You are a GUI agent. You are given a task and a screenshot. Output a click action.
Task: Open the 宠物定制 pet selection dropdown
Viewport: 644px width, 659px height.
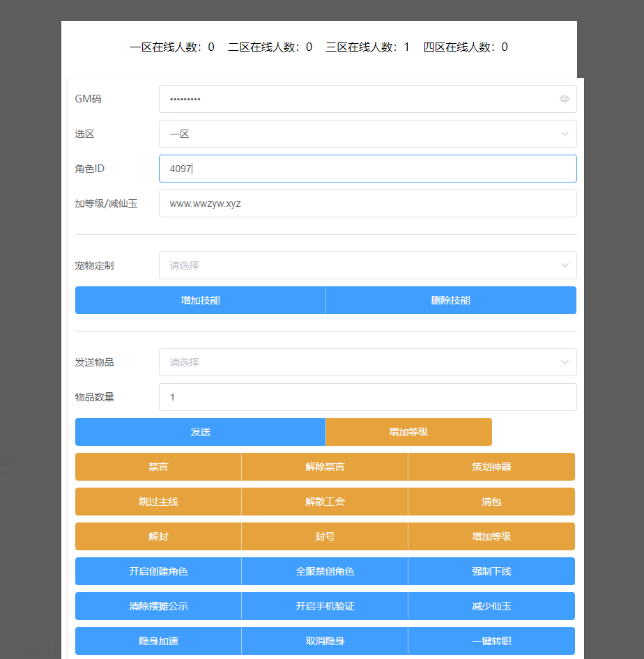367,265
